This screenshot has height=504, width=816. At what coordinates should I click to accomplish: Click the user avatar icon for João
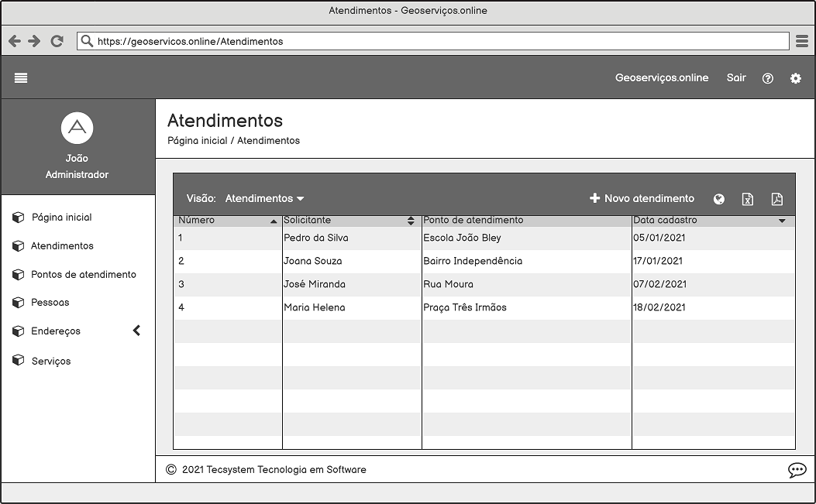pyautogui.click(x=77, y=128)
